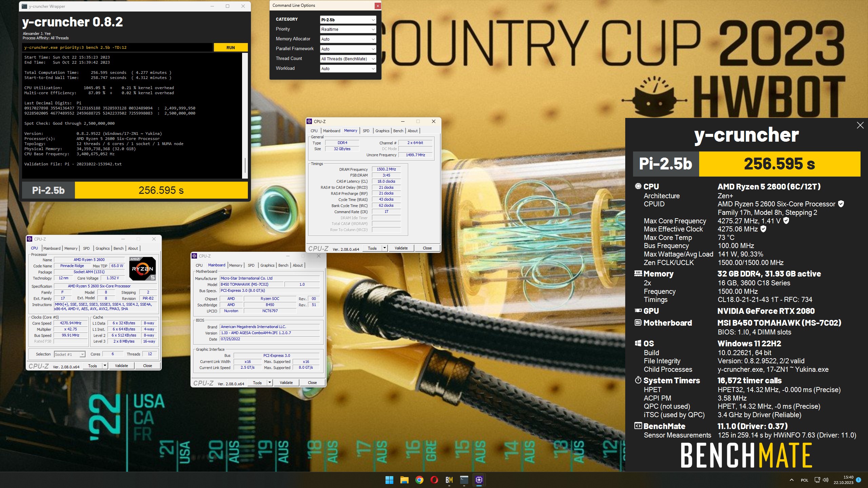This screenshot has width=868, height=488.
Task: Click the CPU-Z title icon in Mainboard window
Action: click(x=194, y=256)
